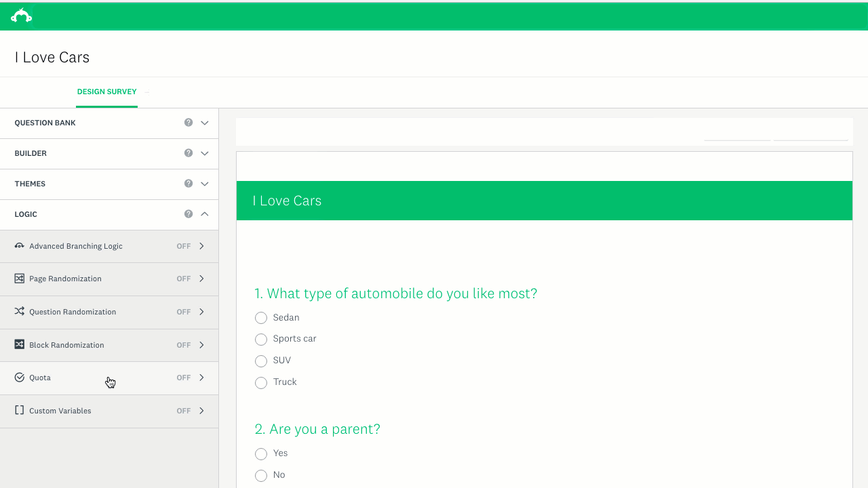Click the SurveyMonkey logo icon
Image resolution: width=868 pixels, height=488 pixels.
[x=21, y=16]
